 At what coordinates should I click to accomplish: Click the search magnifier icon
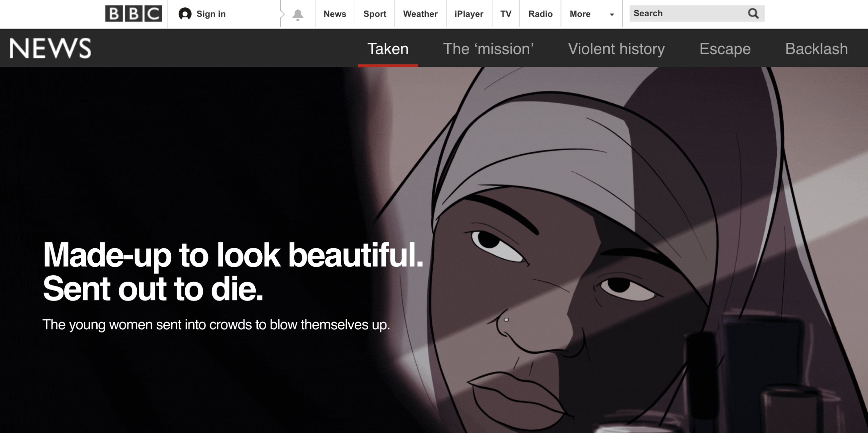point(753,14)
